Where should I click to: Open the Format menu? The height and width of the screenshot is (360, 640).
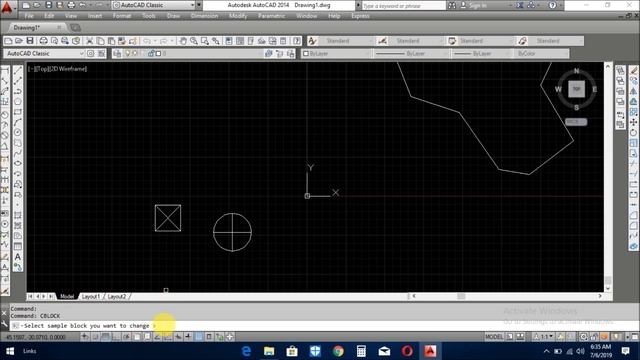point(122,16)
